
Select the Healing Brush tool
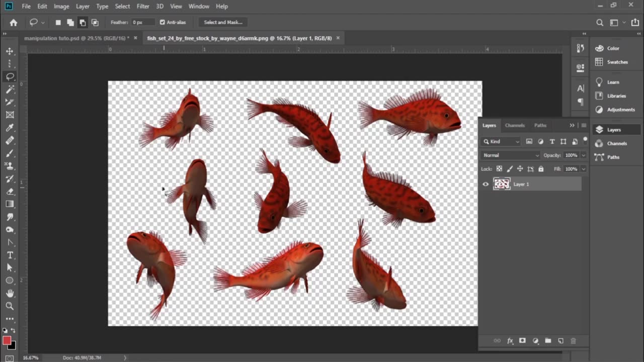[10, 140]
